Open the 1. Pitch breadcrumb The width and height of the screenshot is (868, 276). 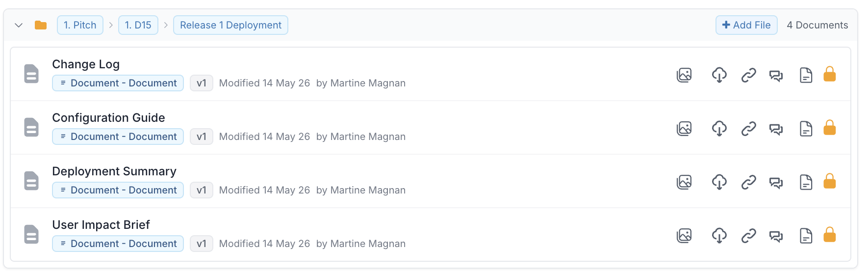[x=80, y=25]
